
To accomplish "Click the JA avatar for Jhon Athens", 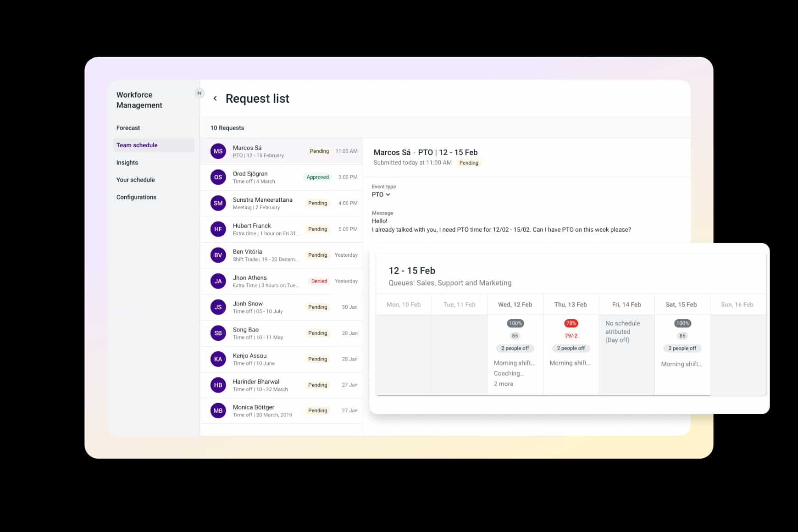I will [218, 281].
